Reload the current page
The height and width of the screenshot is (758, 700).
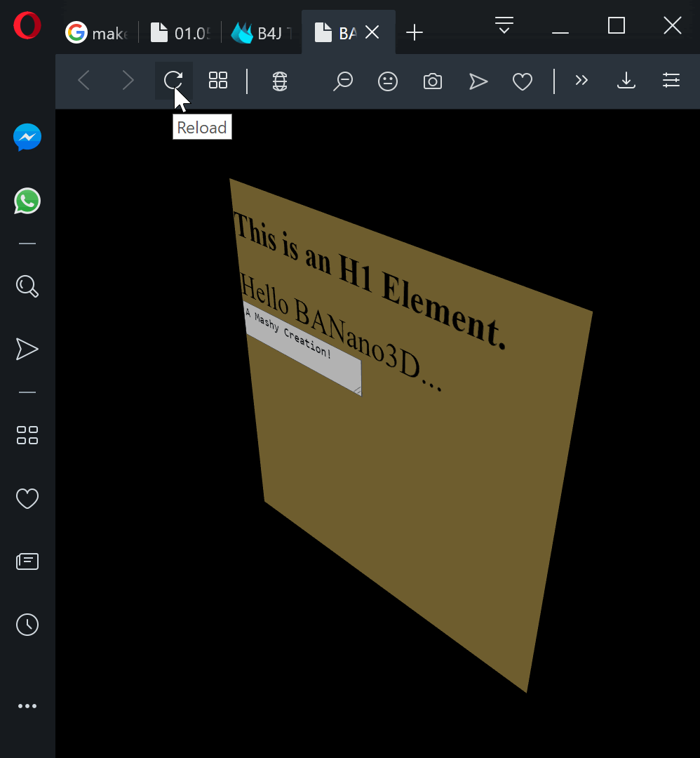click(173, 80)
